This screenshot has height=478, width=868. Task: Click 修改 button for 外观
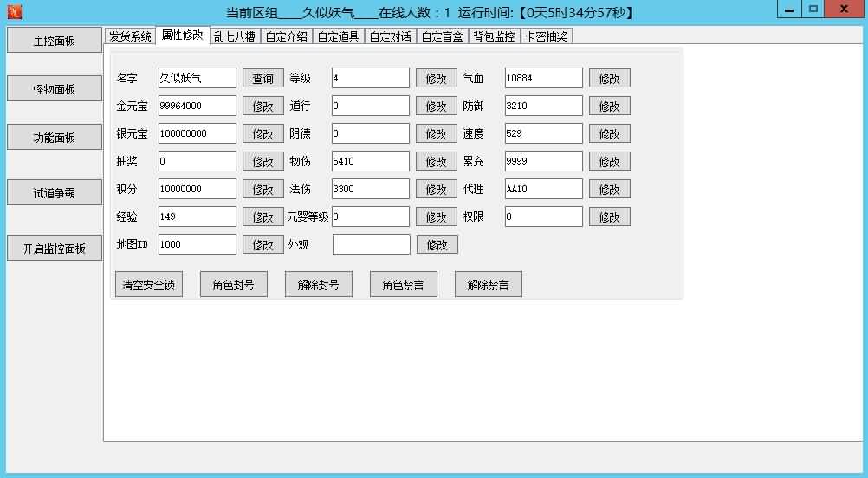click(x=437, y=244)
